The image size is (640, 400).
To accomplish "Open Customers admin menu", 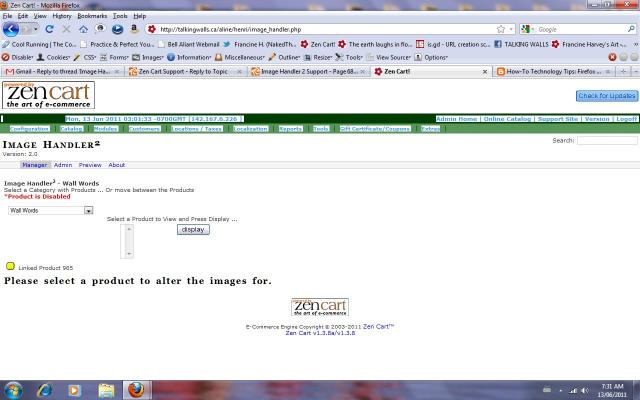I will 144,129.
